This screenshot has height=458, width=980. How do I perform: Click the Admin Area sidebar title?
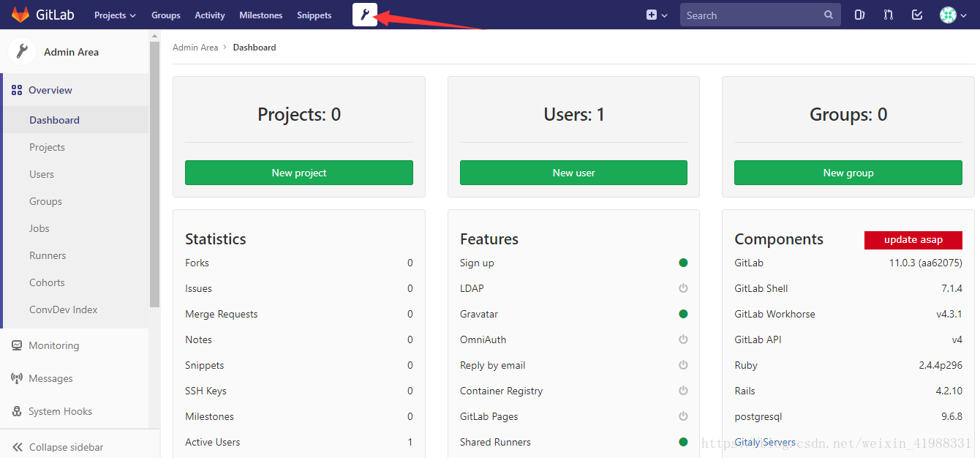[x=71, y=52]
